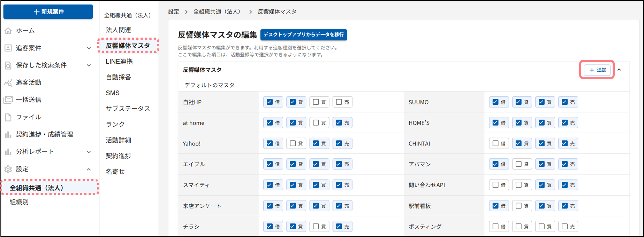Check 貸 for アパマン
Image resolution: width=644 pixels, height=237 pixels.
(518, 164)
